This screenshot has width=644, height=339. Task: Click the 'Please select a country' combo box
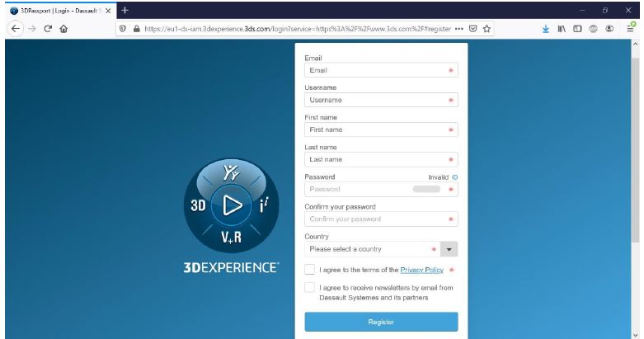[381, 249]
